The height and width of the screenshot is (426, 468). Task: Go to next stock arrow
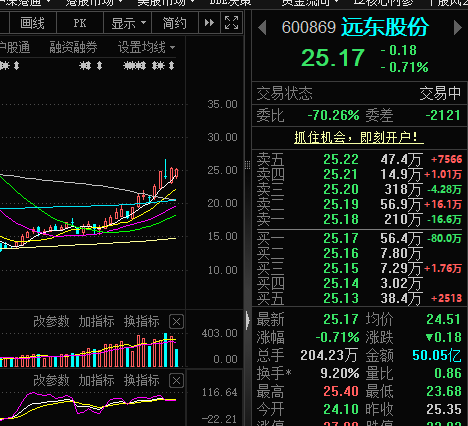pyautogui.click(x=458, y=27)
